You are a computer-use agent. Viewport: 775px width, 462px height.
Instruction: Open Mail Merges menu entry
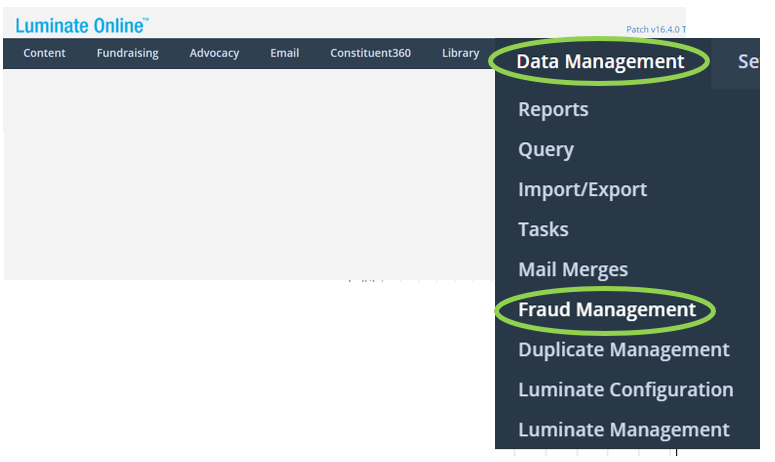573,269
